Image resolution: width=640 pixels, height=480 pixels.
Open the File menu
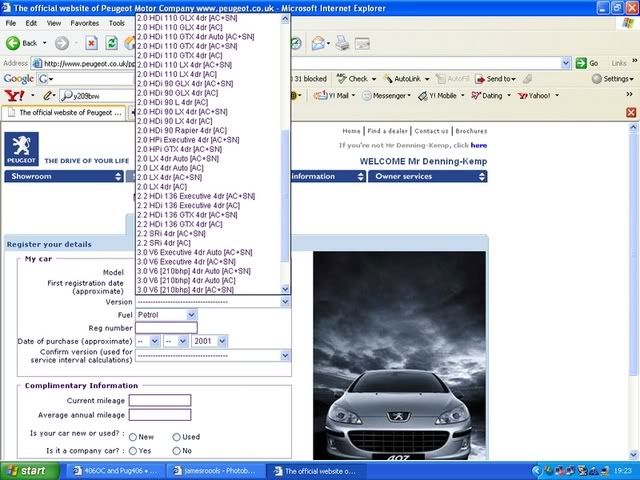coord(11,23)
